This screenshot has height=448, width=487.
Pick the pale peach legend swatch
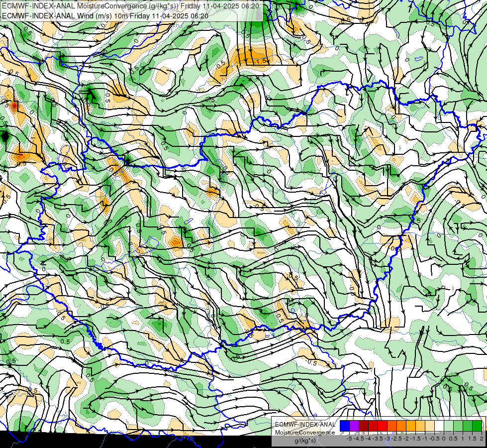[429, 426]
